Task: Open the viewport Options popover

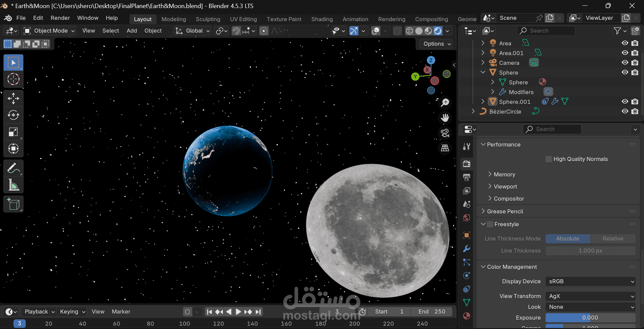Action: [x=436, y=44]
